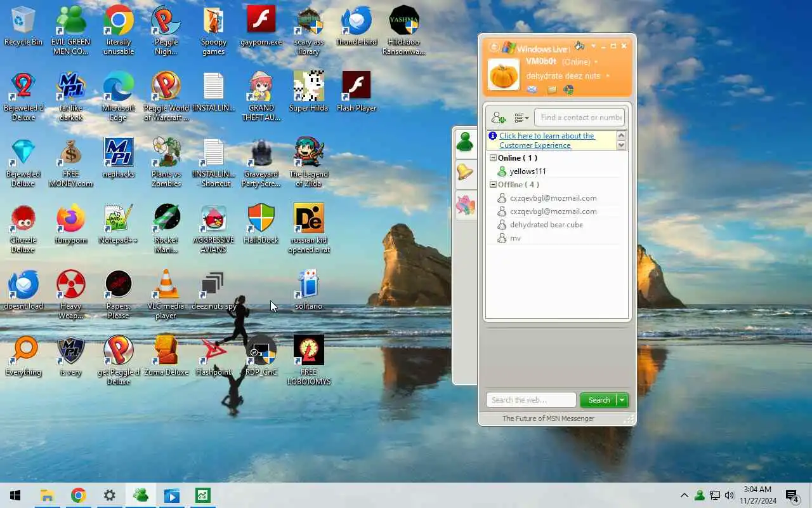Collapse the Online contacts group
Image resolution: width=812 pixels, height=508 pixels.
493,158
